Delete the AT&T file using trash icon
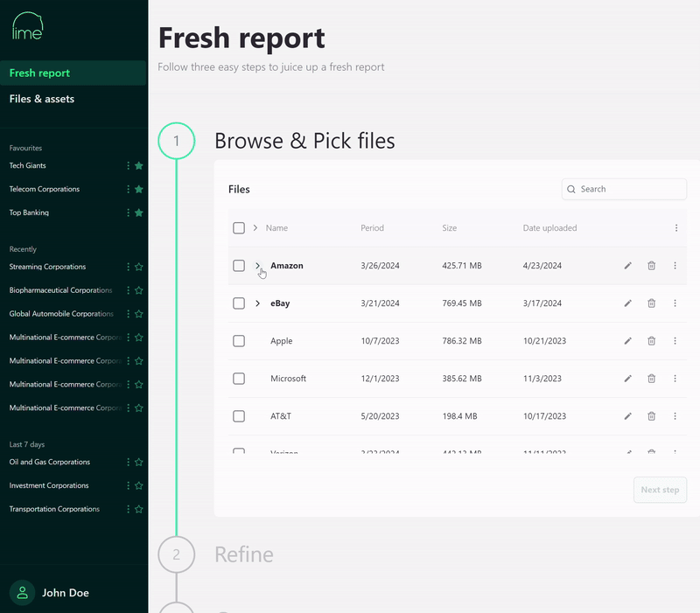The width and height of the screenshot is (700, 613). coord(651,416)
